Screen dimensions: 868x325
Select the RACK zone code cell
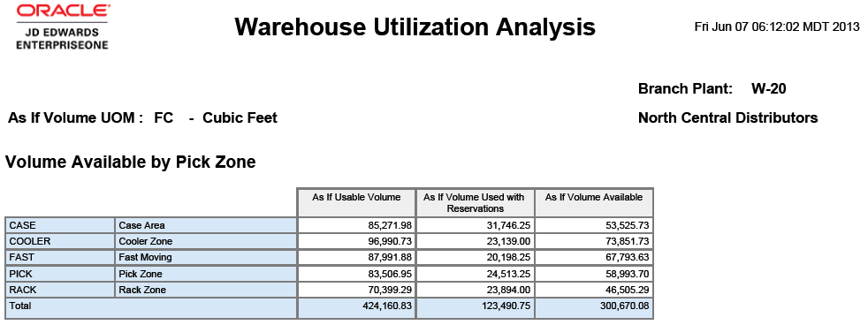(x=60, y=290)
